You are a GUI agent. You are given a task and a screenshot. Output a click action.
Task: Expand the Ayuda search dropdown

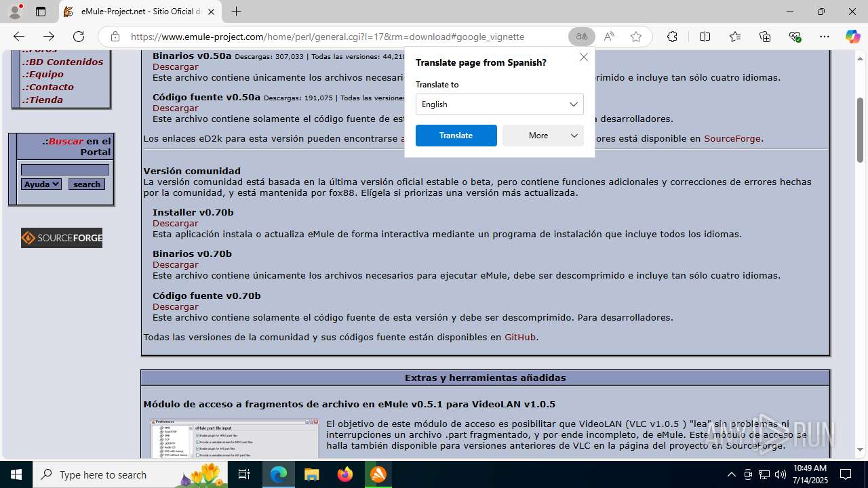tap(41, 184)
